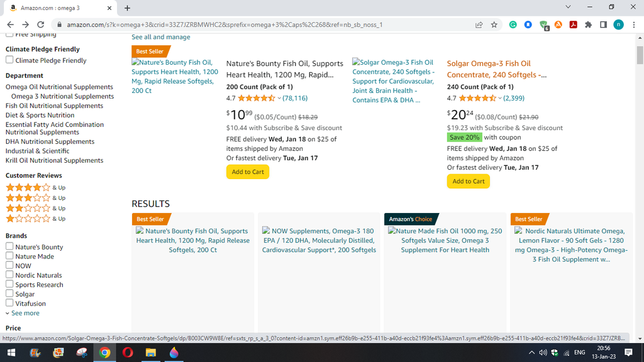The height and width of the screenshot is (362, 644).
Task: Open rating dropdown beside 78,116 reviews
Action: click(x=279, y=99)
